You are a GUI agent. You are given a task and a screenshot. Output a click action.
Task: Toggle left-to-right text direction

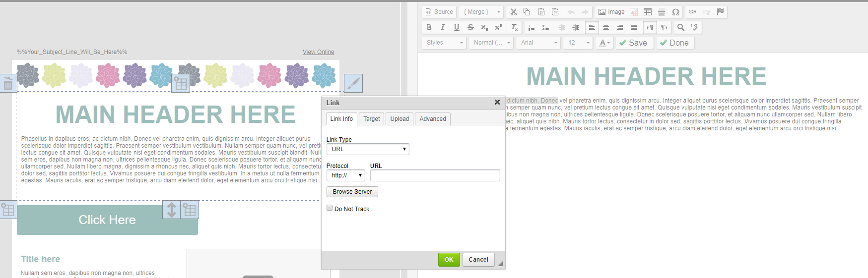click(650, 27)
